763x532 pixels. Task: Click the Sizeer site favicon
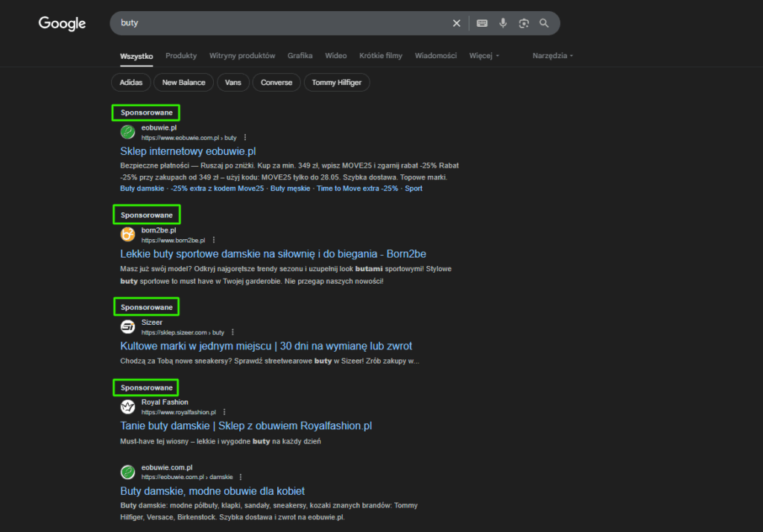(x=127, y=326)
